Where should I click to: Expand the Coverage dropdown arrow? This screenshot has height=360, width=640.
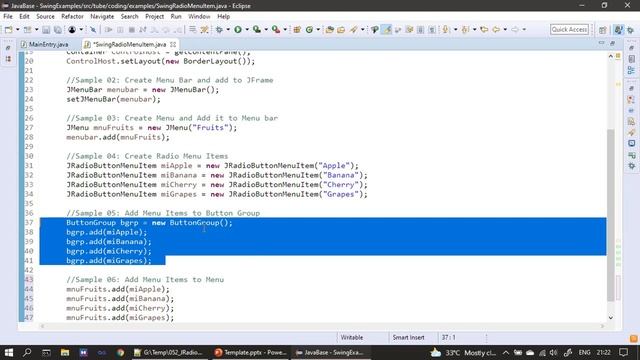[266, 30]
